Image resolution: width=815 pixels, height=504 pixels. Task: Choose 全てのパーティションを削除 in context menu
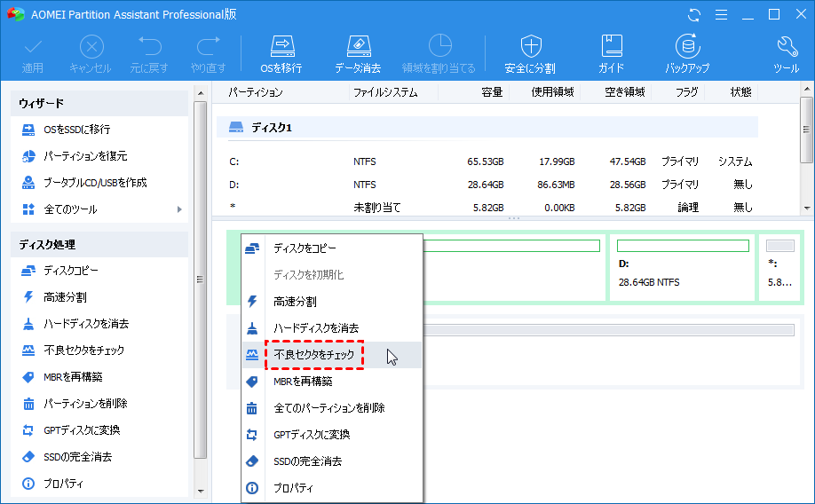332,408
